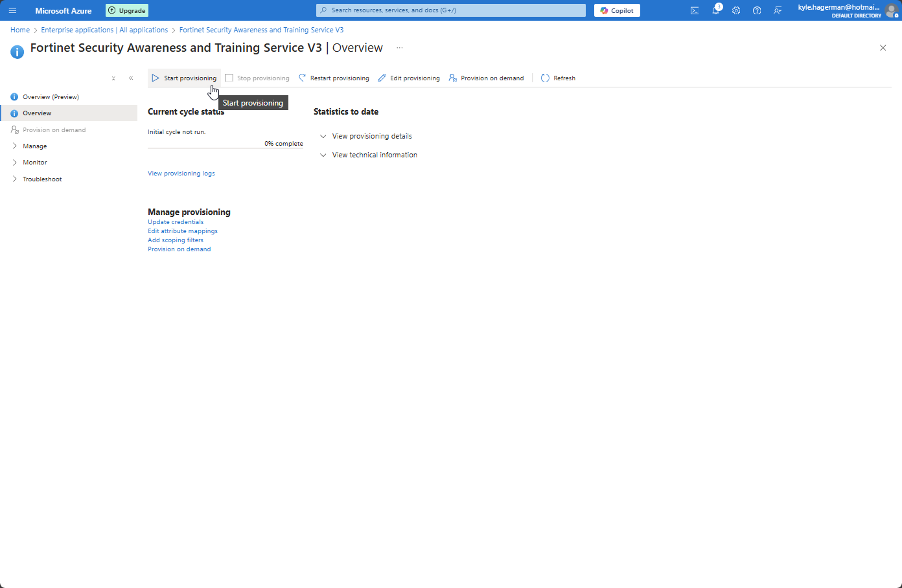Click the blue info icon beside page title
The width and height of the screenshot is (902, 588).
pyautogui.click(x=17, y=51)
